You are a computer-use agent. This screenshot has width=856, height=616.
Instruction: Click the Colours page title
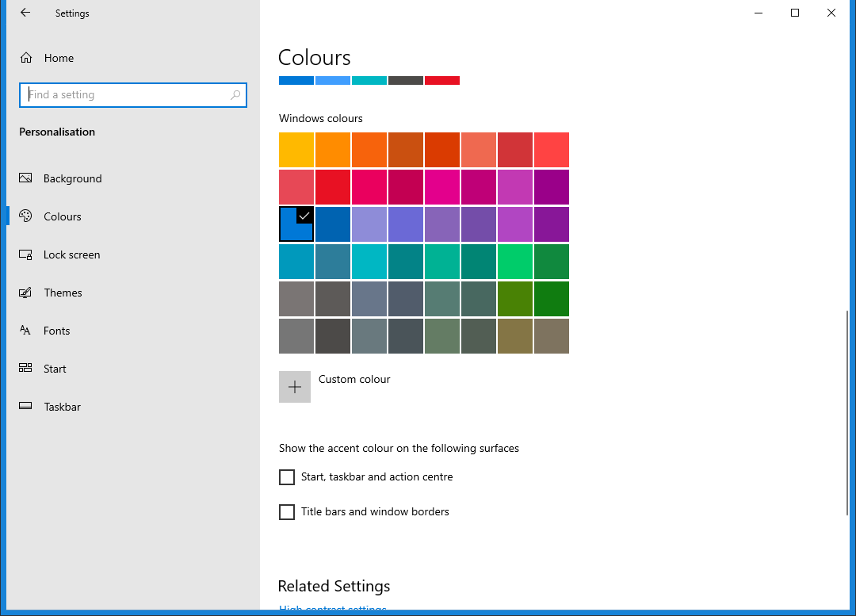tap(315, 57)
